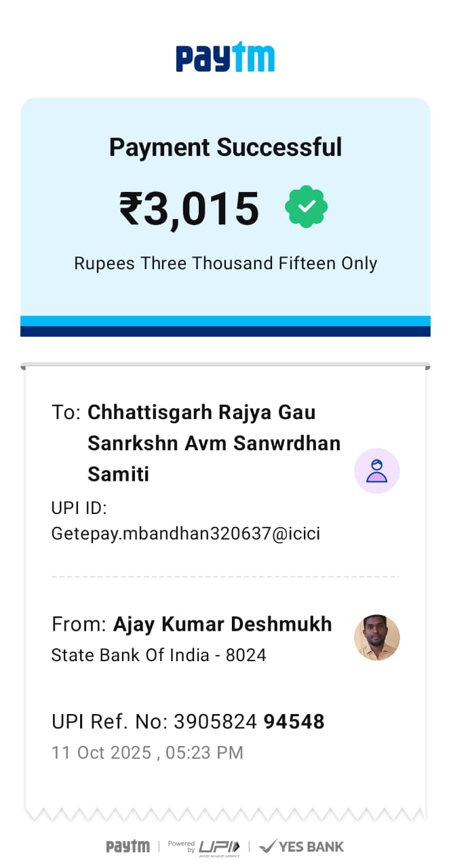Click the 11 Oct 2025 timestamp
Viewport: 451px width, 868px height.
click(147, 753)
